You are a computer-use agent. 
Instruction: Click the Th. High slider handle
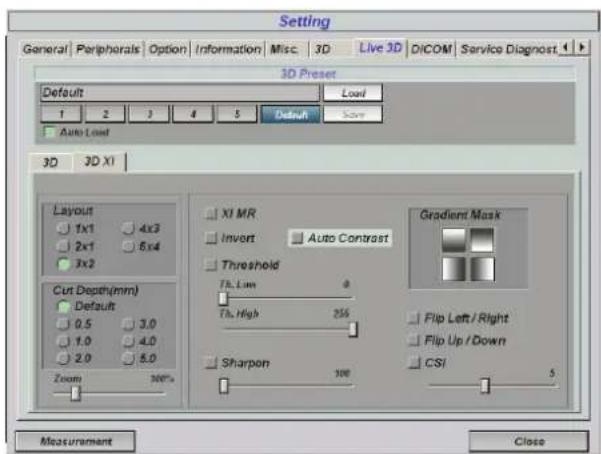coord(353,329)
